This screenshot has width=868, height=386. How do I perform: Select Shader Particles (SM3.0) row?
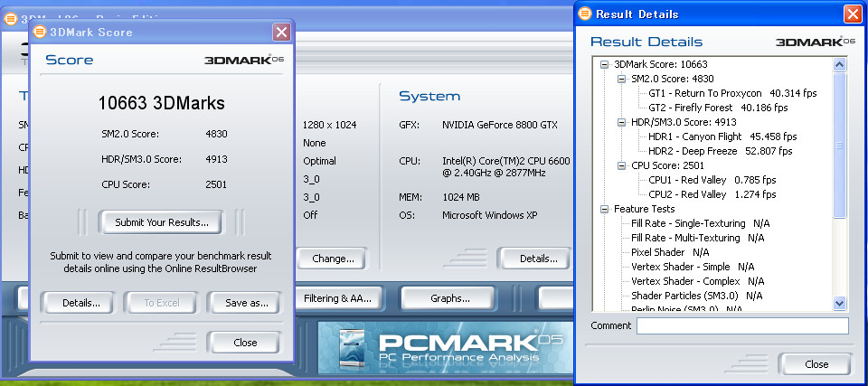(x=697, y=296)
